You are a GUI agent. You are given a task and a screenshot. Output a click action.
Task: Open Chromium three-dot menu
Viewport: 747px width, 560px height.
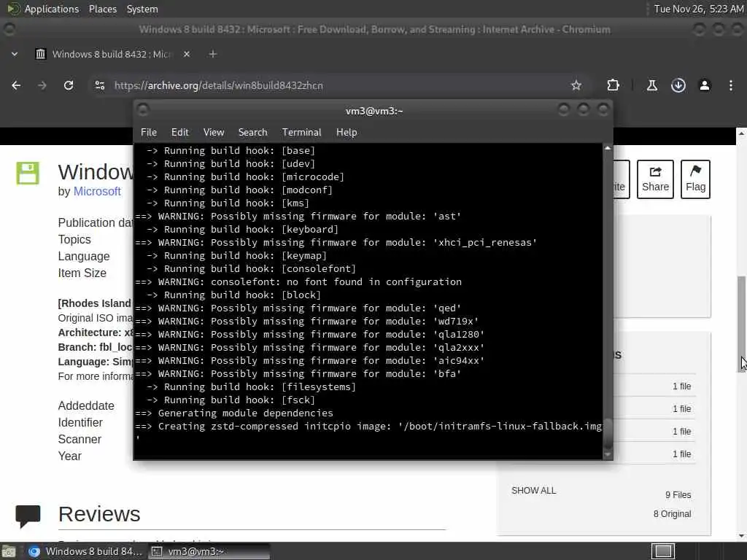(731, 86)
